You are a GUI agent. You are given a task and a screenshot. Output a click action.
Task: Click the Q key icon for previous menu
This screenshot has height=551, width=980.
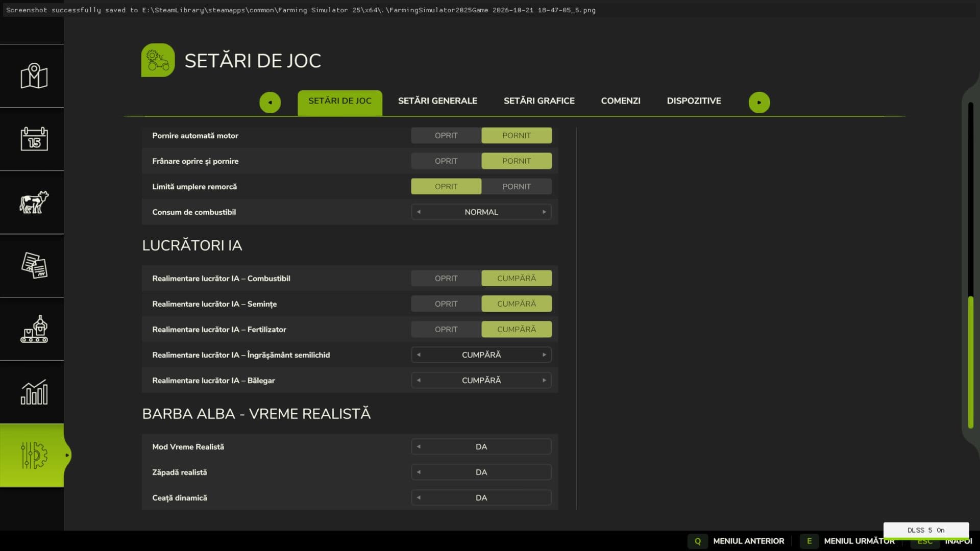[x=697, y=541]
